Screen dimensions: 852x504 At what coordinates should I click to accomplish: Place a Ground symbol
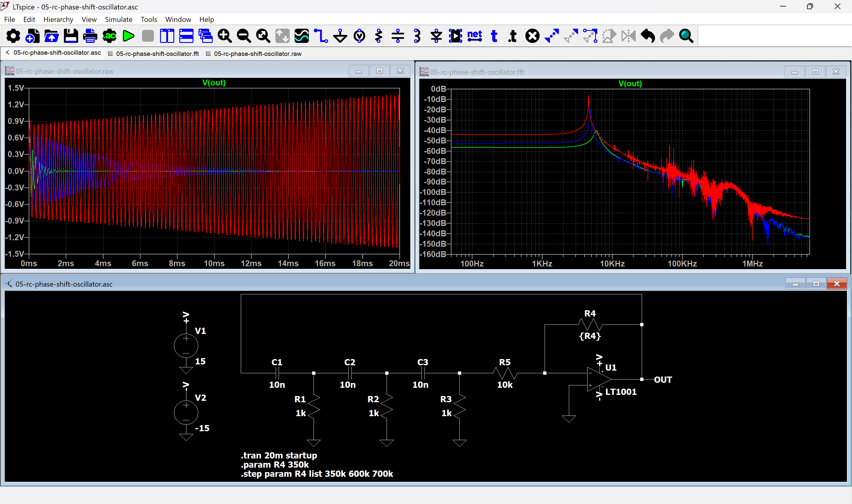[x=340, y=36]
